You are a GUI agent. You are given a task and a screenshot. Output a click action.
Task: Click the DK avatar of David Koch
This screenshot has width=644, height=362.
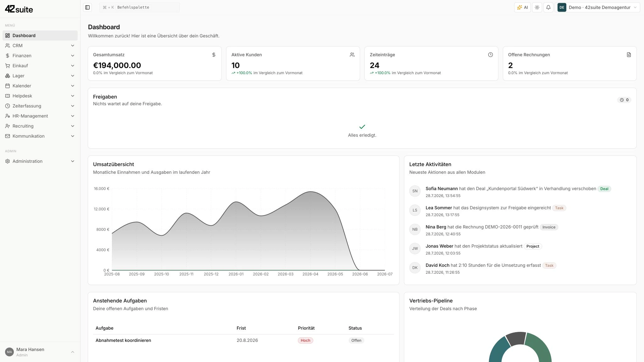point(415,268)
